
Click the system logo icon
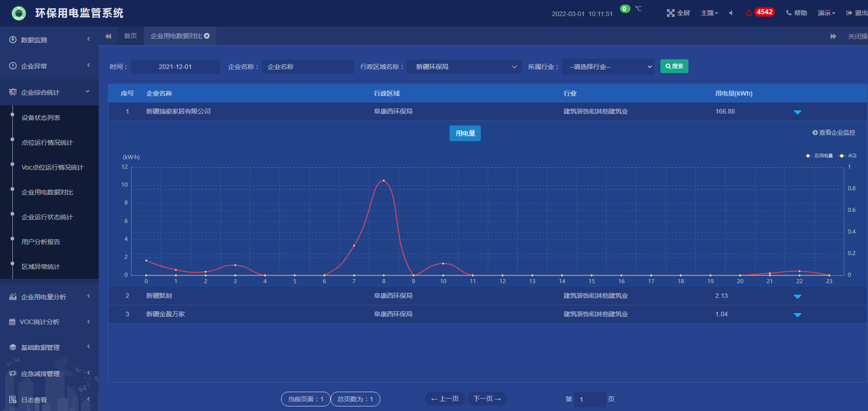click(19, 13)
